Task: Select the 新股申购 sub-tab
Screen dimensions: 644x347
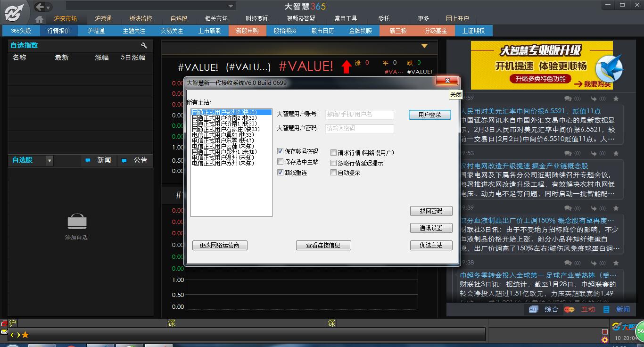Action: 248,31
